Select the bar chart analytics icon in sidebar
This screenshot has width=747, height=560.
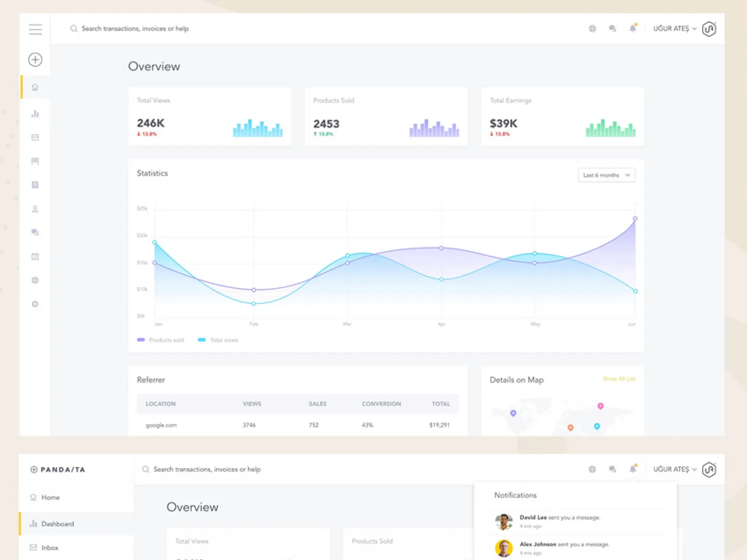pos(35,113)
